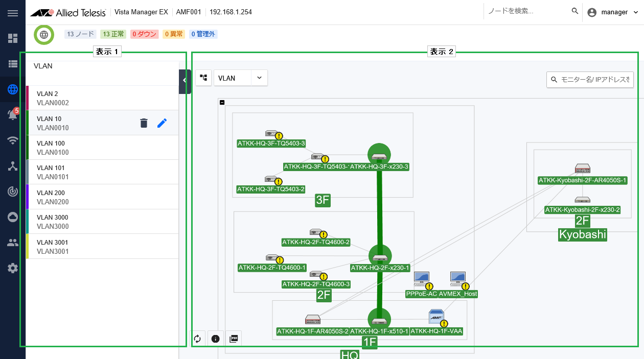
Task: Click the AMF001 header text
Action: coord(189,12)
